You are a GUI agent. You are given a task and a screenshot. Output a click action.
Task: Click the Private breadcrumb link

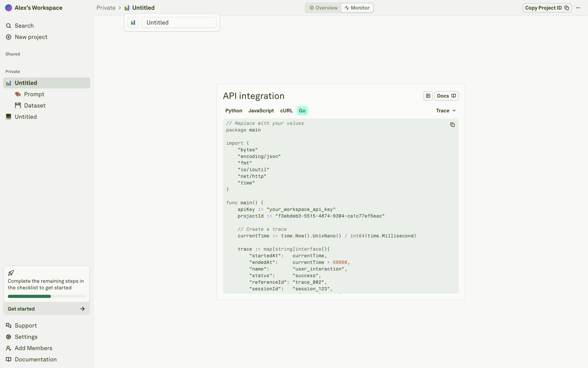tap(106, 8)
